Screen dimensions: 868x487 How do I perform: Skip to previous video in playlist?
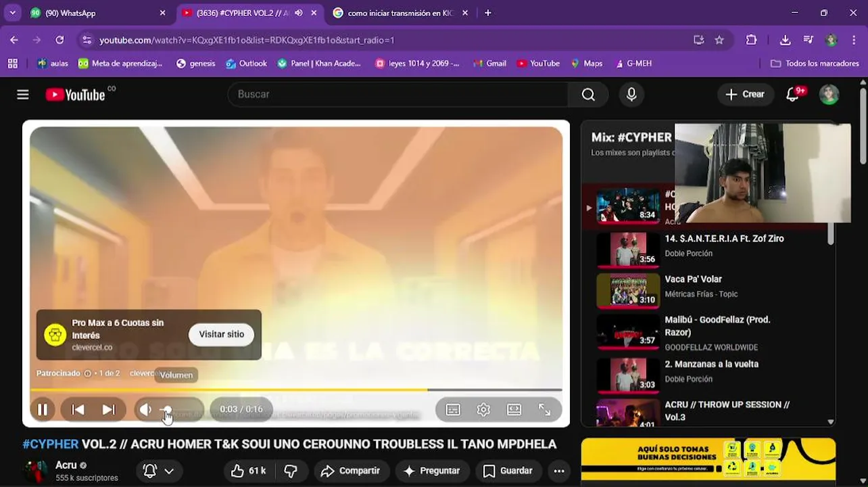coord(78,409)
